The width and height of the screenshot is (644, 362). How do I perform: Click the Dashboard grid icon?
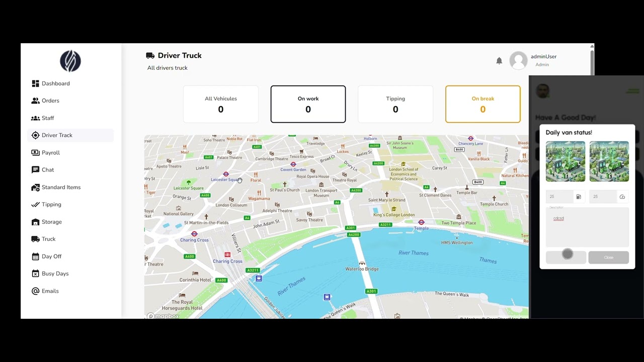click(35, 83)
